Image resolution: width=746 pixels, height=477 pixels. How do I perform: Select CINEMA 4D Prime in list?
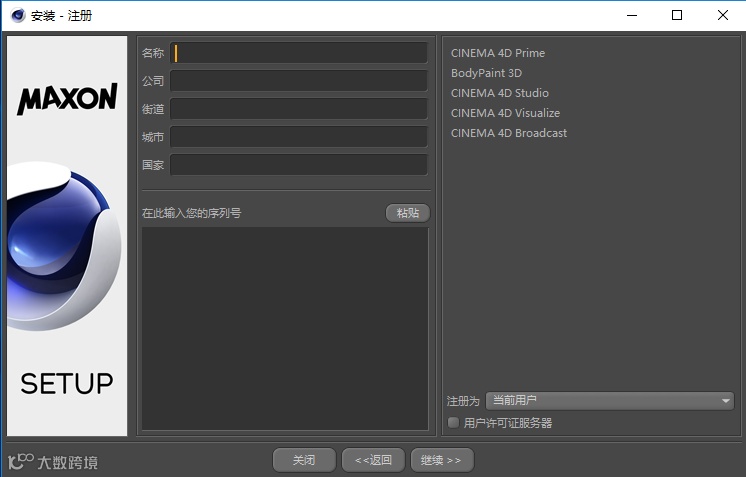click(498, 53)
